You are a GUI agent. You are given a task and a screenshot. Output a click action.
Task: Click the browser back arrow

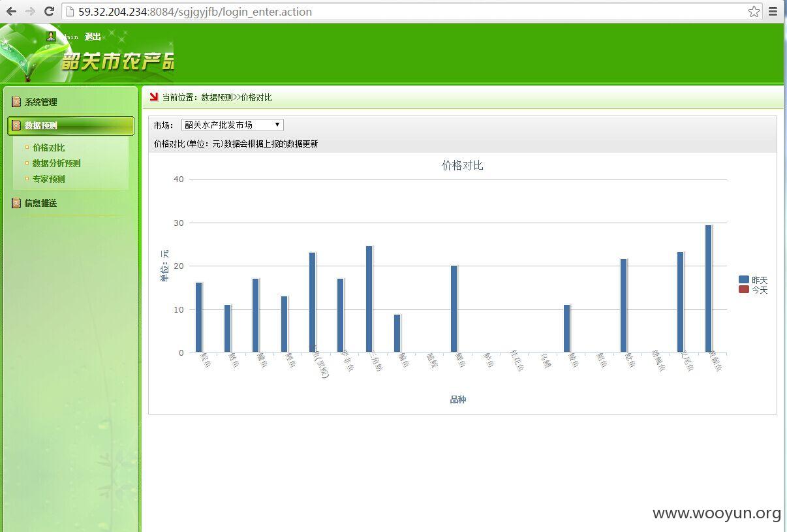click(11, 11)
